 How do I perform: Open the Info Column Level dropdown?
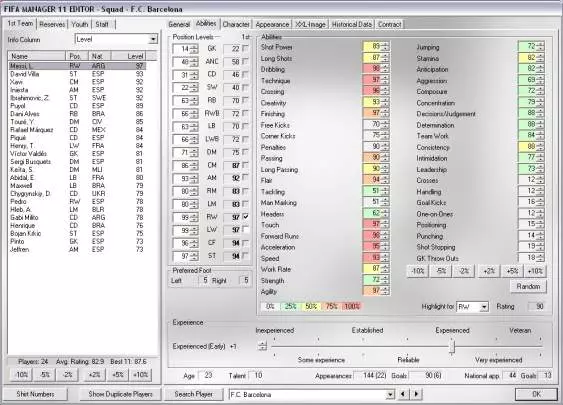tap(153, 39)
